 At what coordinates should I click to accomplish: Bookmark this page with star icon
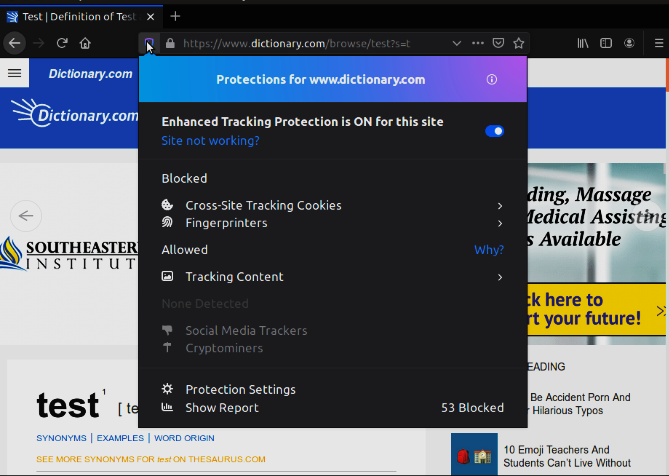coord(519,43)
